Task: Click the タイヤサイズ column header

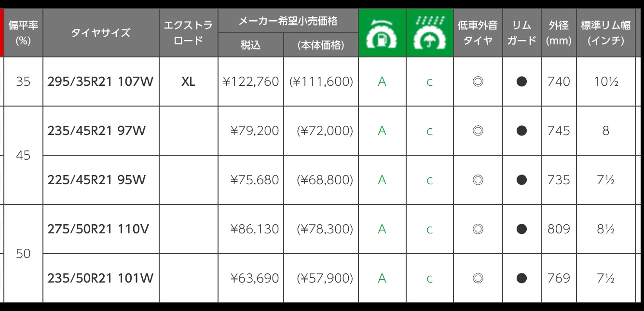Action: click(101, 33)
